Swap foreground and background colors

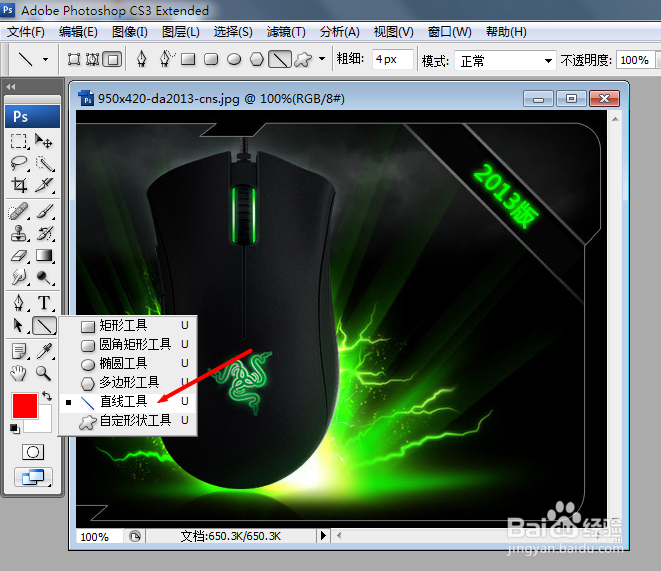tap(47, 396)
